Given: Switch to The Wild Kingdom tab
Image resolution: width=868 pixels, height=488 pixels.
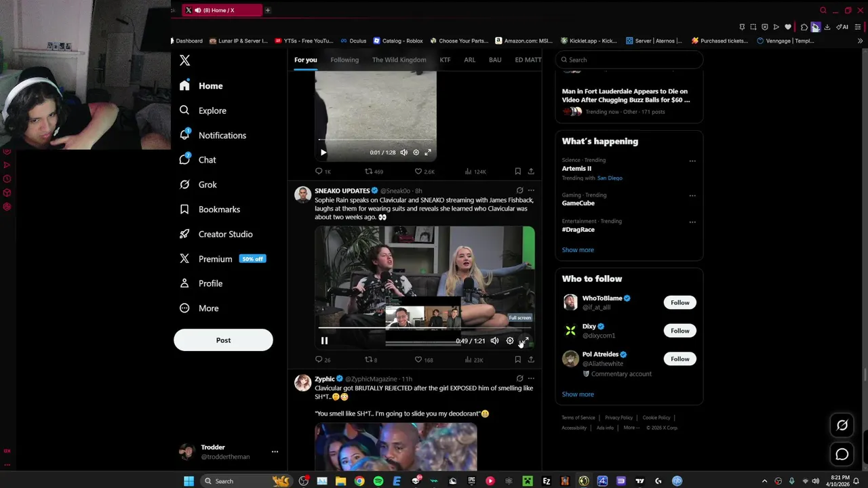Looking at the screenshot, I should [x=399, y=60].
